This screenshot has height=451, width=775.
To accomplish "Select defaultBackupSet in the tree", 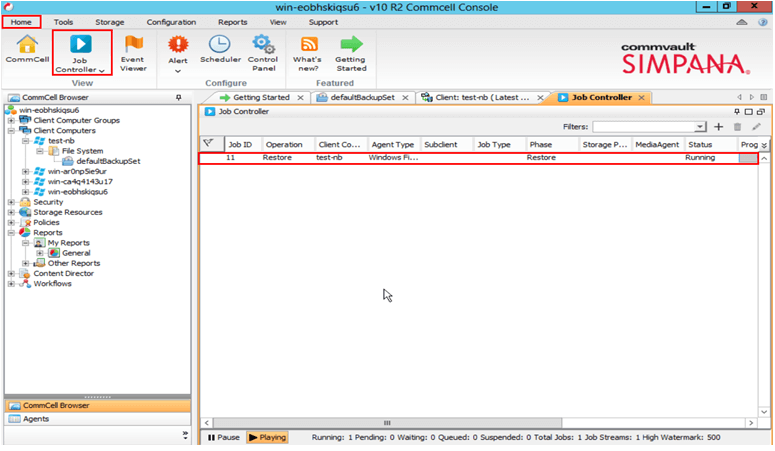I will click(x=107, y=161).
